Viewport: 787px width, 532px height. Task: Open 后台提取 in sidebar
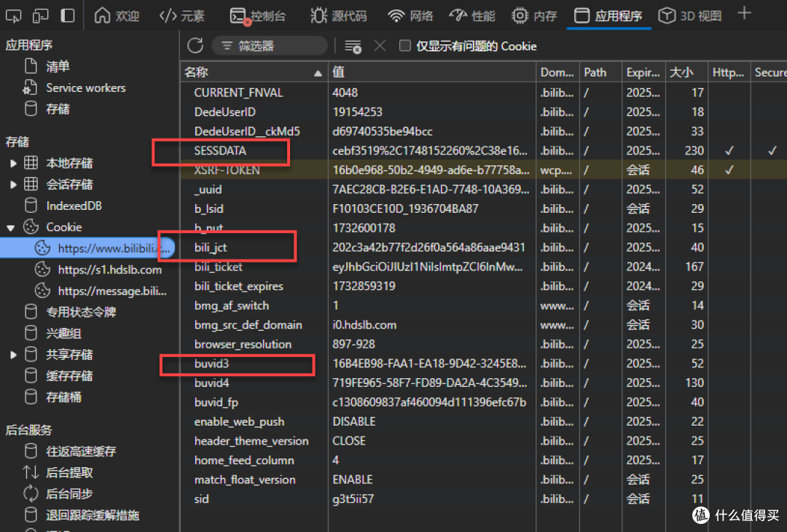click(x=69, y=473)
